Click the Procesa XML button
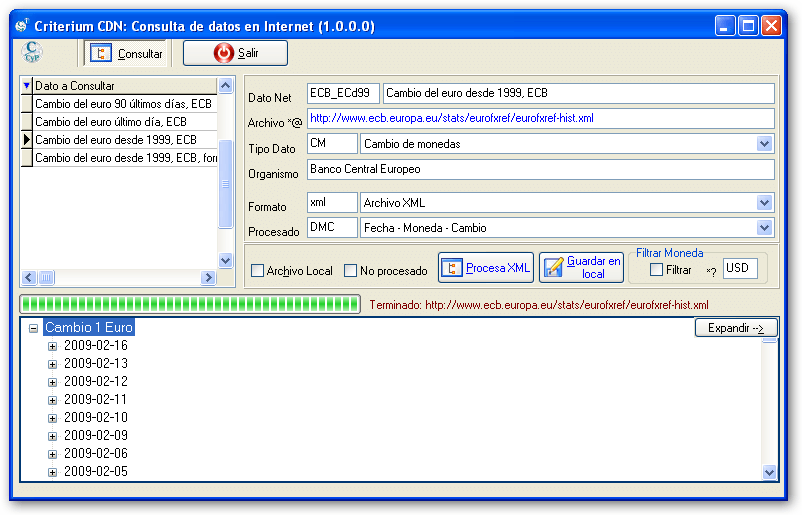The width and height of the screenshot is (802, 515). pos(486,267)
